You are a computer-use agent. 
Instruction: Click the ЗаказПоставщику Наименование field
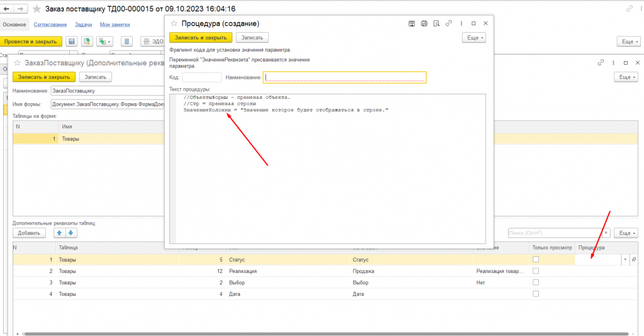(108, 91)
